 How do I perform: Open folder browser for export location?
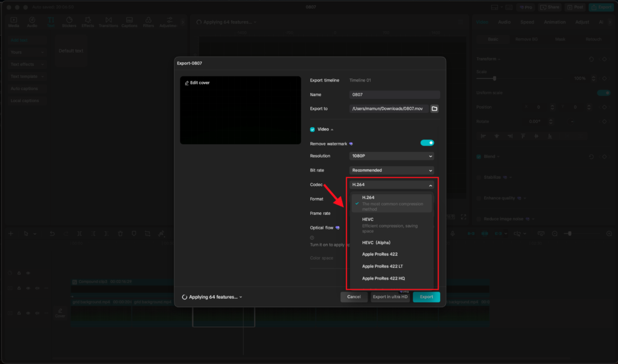[x=435, y=109]
